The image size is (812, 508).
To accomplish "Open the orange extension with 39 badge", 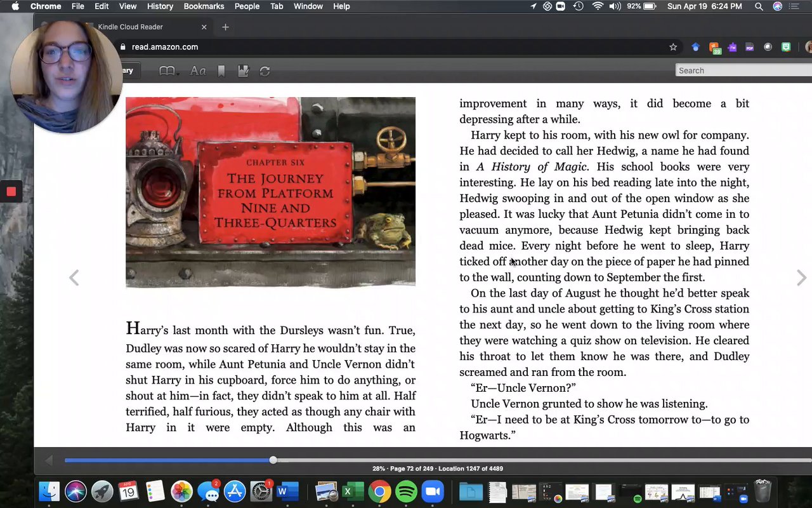I will 714,48.
